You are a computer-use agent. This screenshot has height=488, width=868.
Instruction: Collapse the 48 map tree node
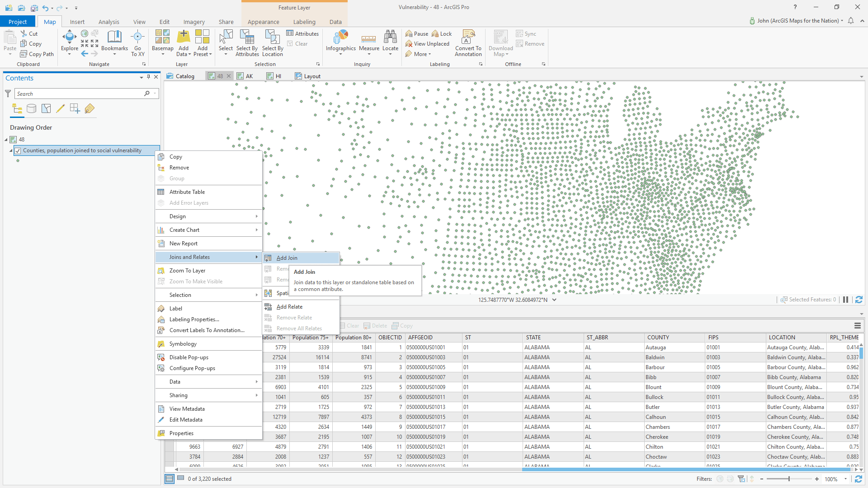tap(6, 140)
